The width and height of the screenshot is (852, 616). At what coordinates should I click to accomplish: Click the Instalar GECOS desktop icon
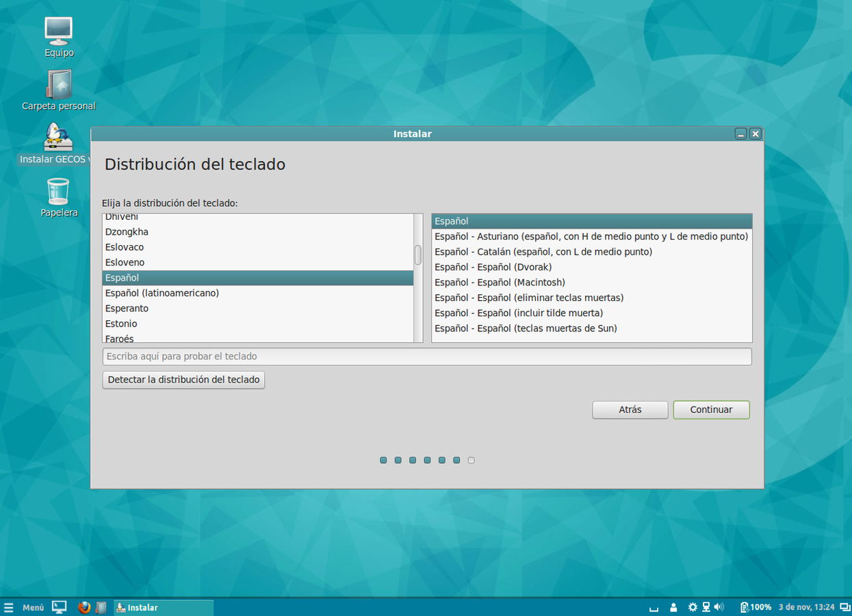(57, 139)
